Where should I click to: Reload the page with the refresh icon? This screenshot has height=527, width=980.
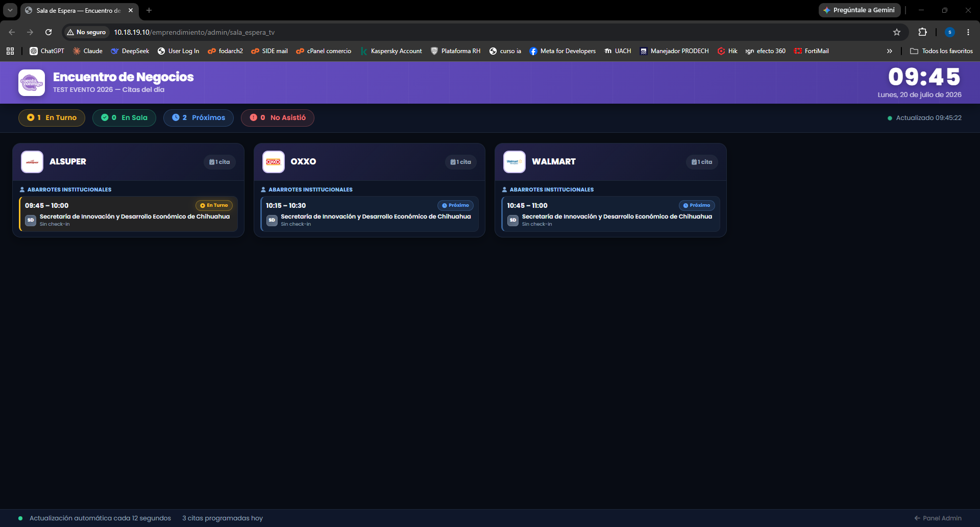click(x=48, y=32)
